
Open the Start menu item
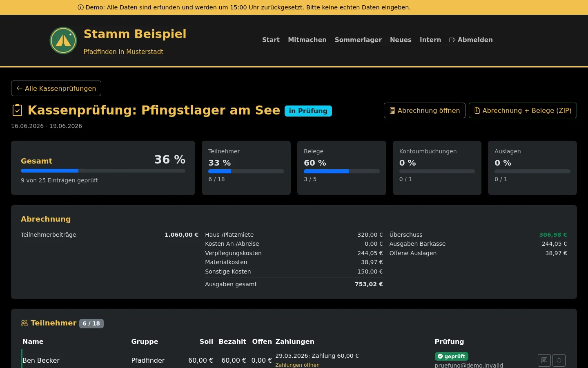[x=271, y=40]
